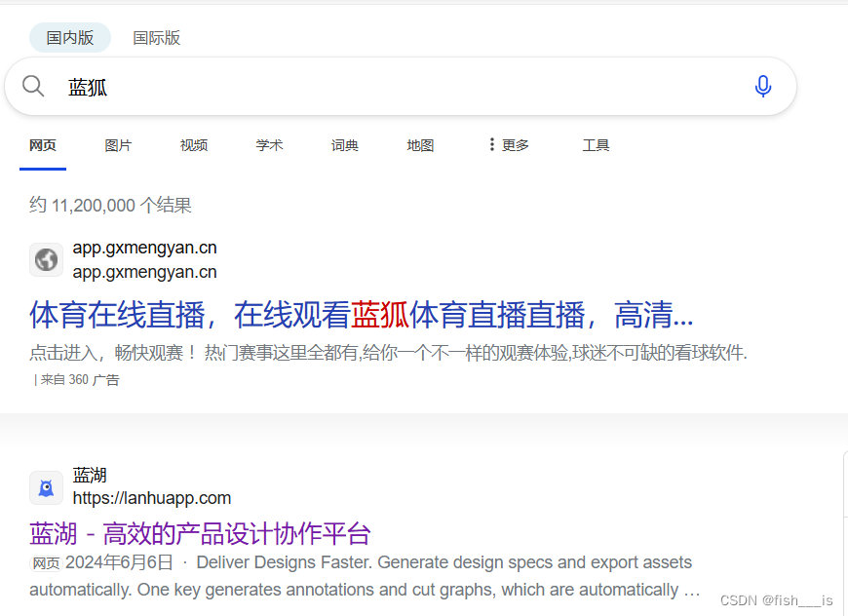Click the lower app.gxmengyan.cn URL line
This screenshot has height=616, width=848.
click(x=145, y=272)
